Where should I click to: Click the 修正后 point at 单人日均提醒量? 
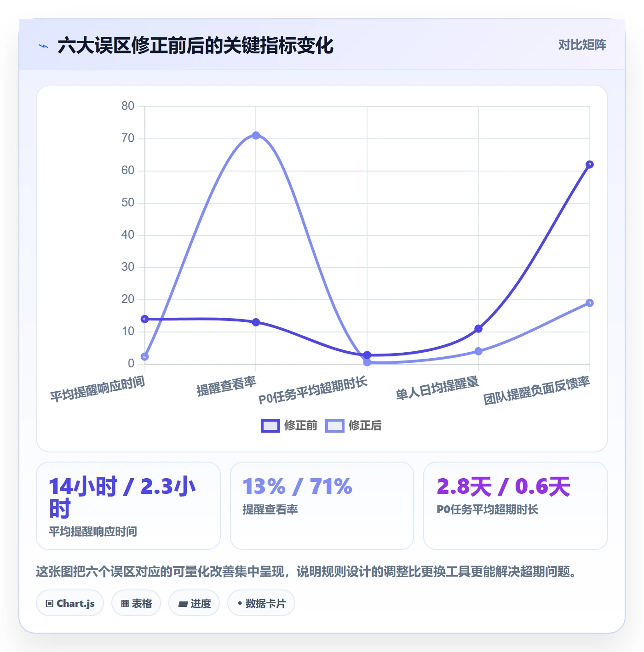[478, 351]
